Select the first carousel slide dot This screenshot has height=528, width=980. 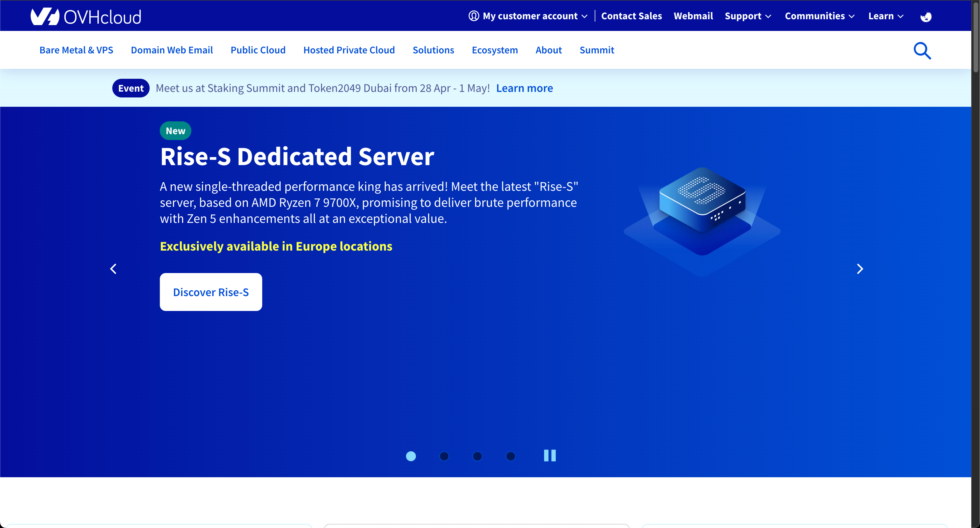coord(411,456)
